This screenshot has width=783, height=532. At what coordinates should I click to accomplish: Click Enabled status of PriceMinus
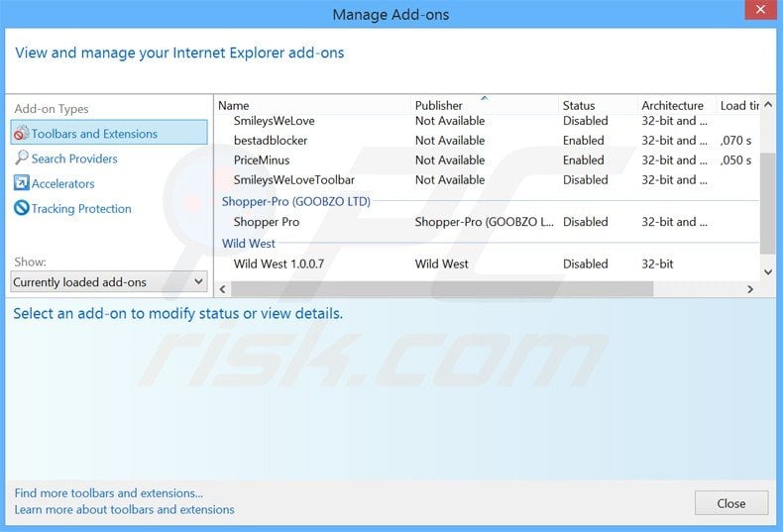(583, 160)
